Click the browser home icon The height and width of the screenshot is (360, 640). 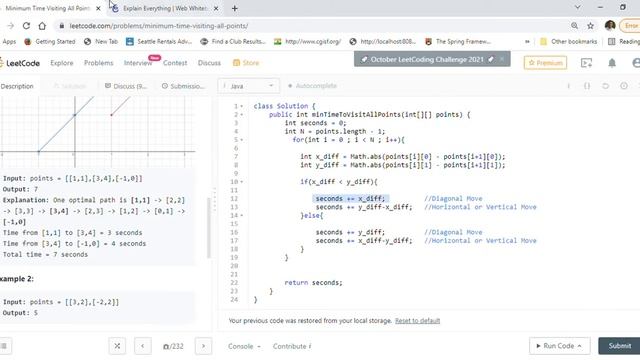(42, 26)
